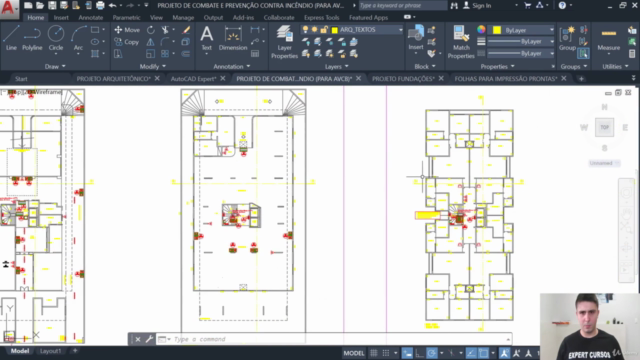Switch to PROJETO FUNDAÇÕES drawing tab
The image size is (640, 360).
pos(403,78)
